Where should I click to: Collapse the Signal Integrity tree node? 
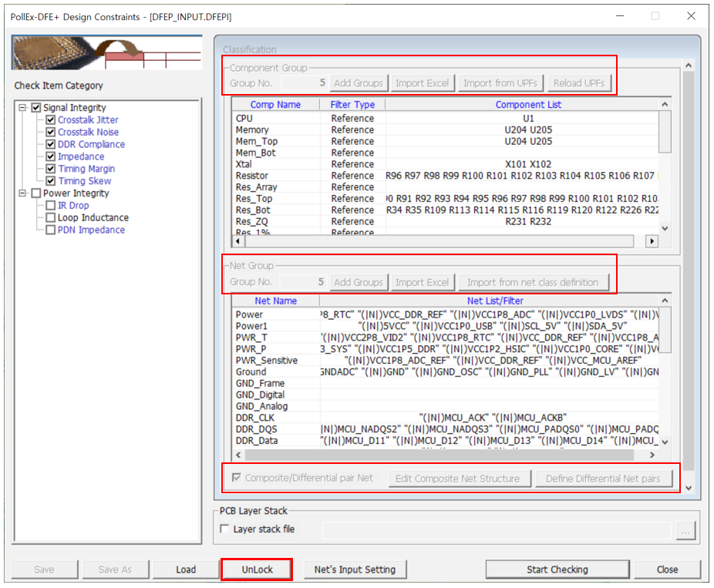pos(23,108)
